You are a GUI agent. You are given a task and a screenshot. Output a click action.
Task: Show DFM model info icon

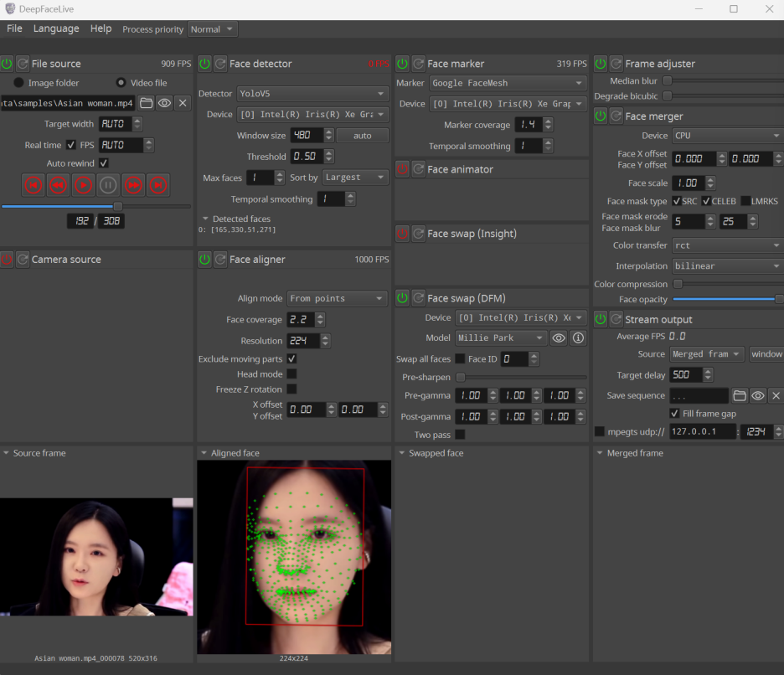point(578,338)
